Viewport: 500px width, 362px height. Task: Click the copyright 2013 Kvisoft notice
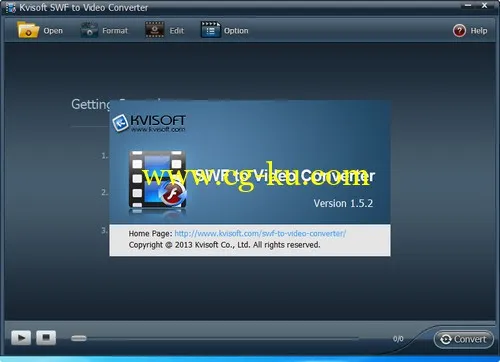[x=224, y=245]
